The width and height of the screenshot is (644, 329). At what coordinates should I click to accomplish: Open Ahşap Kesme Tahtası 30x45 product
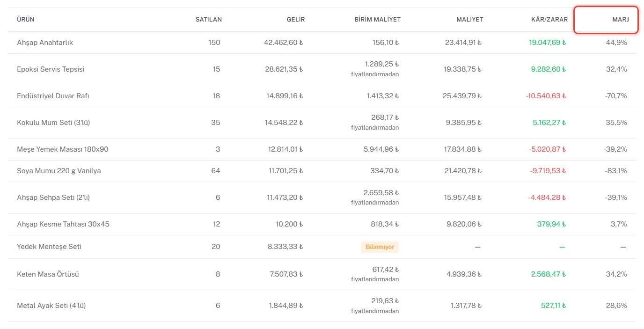click(x=322, y=224)
